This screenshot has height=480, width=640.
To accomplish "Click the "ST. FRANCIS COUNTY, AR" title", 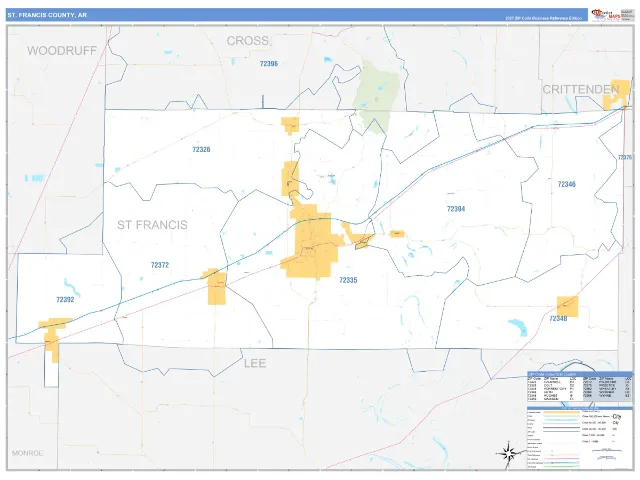I will [x=47, y=15].
